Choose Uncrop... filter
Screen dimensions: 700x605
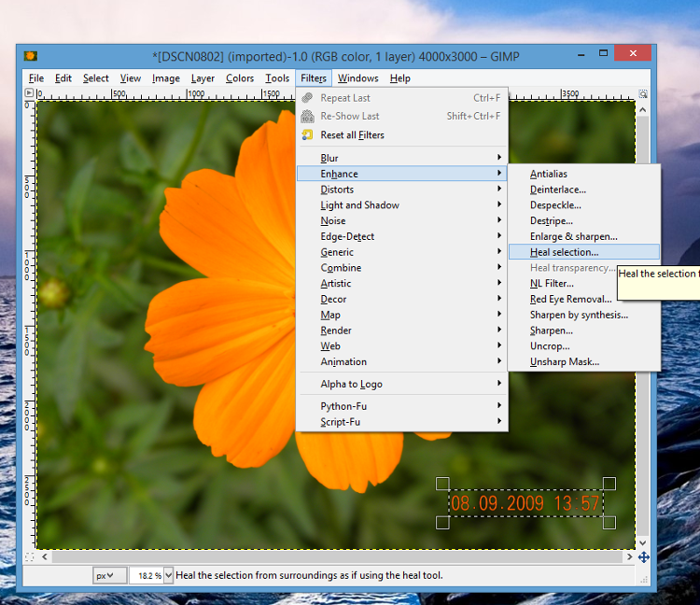[584, 346]
